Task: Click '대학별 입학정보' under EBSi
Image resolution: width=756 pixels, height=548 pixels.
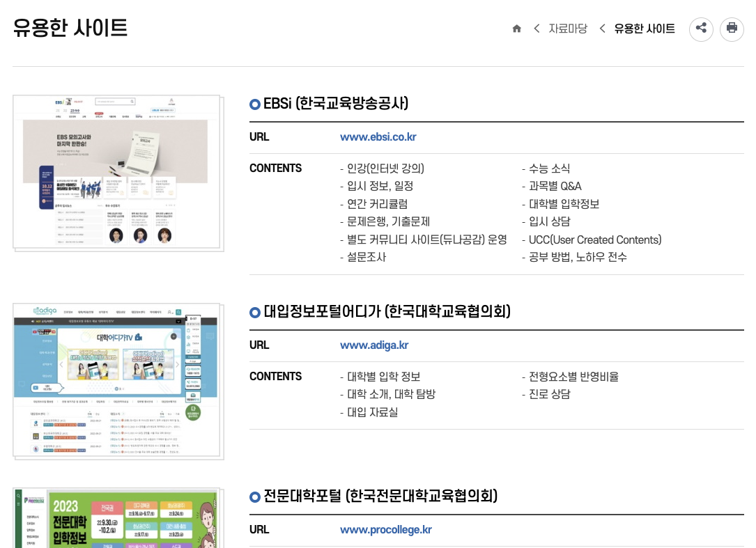Action: point(560,204)
